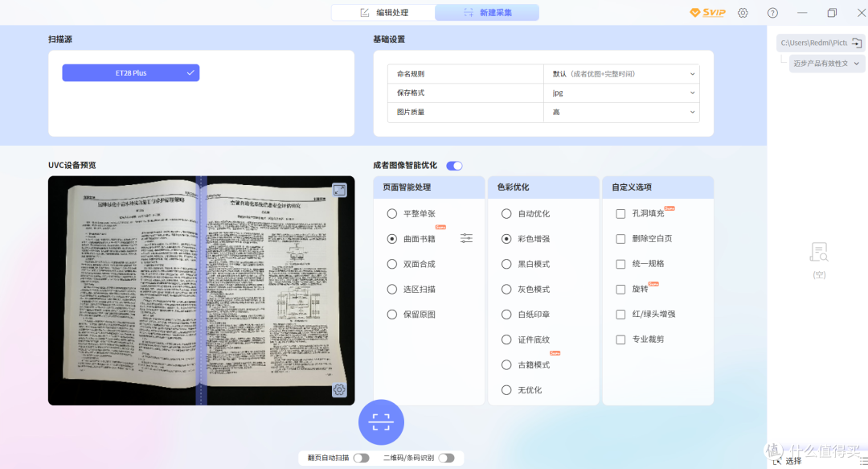Click the 自定义选项 panel header
Image resolution: width=868 pixels, height=469 pixels.
pos(657,187)
